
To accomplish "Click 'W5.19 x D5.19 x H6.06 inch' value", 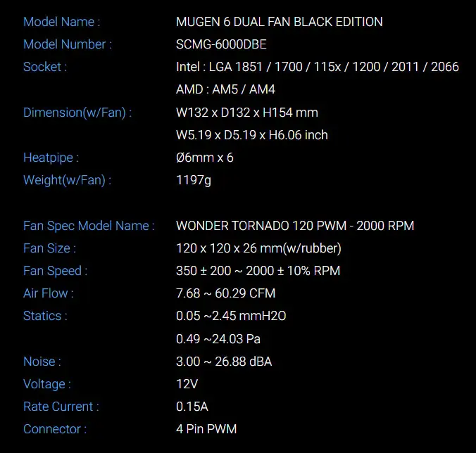I will coord(252,135).
